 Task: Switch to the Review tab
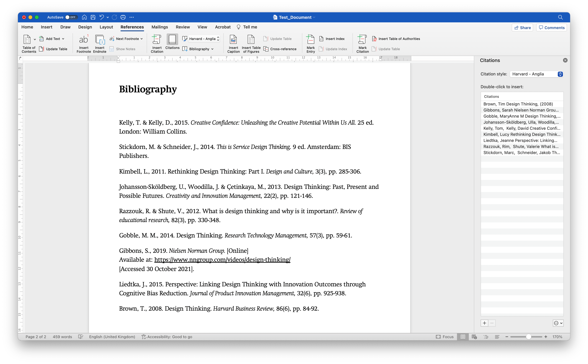[x=183, y=27]
